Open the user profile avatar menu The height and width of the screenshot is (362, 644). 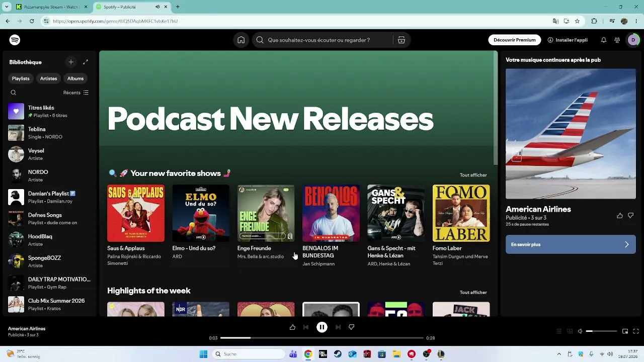633,40
